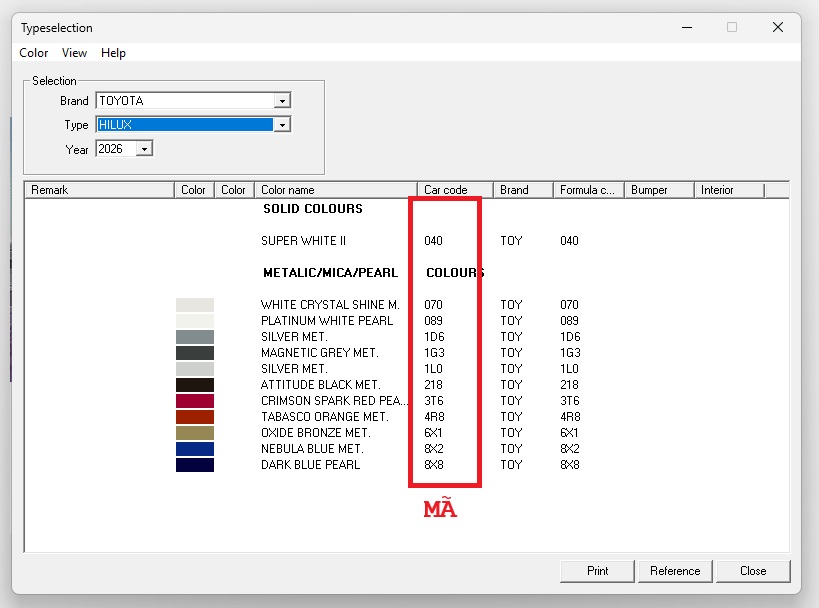Screen dimensions: 819x608
Task: Click car code 040
Action: 434,241
